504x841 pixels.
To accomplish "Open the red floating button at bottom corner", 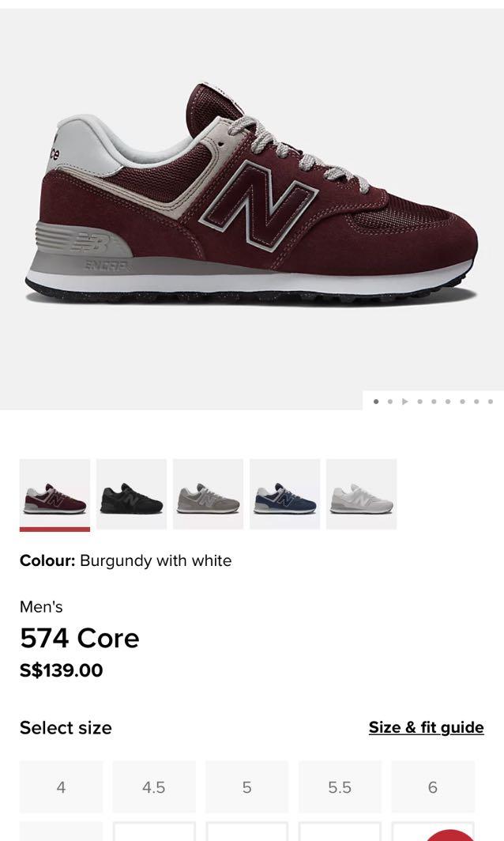I will pos(451,835).
